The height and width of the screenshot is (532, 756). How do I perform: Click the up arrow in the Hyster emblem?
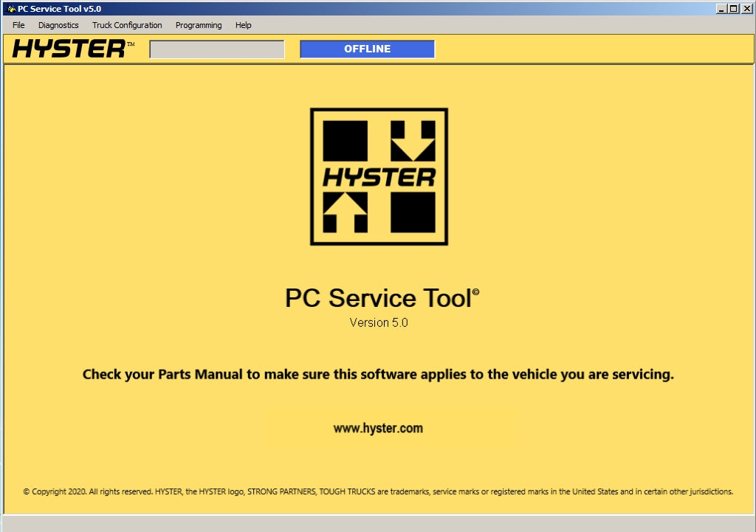point(346,213)
